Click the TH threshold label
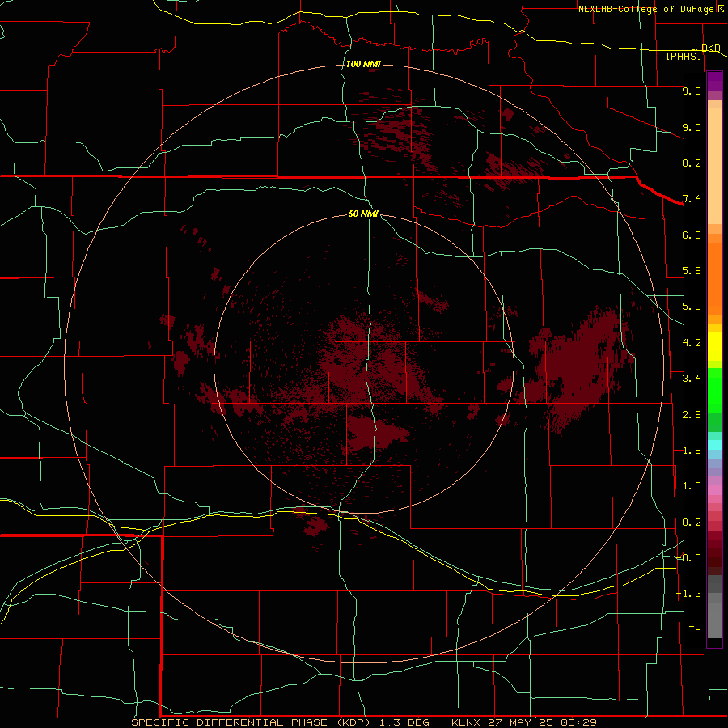This screenshot has width=728, height=728. pos(695,629)
